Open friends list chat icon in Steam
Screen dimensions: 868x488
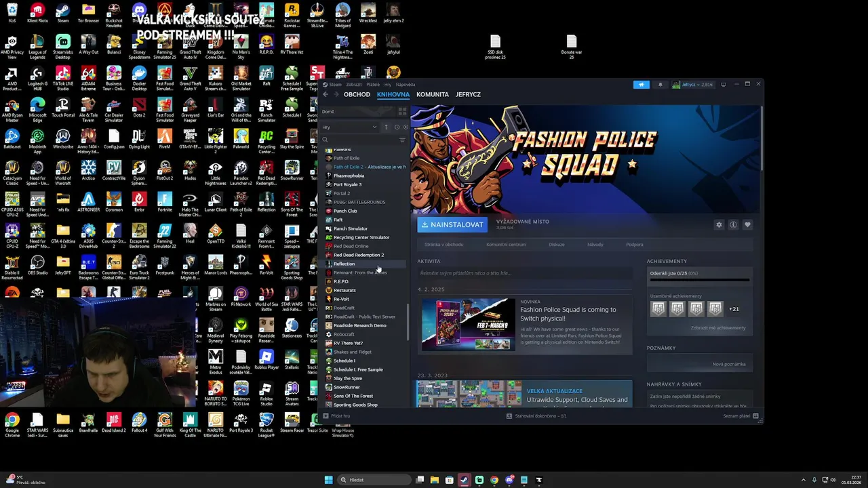[x=755, y=416]
